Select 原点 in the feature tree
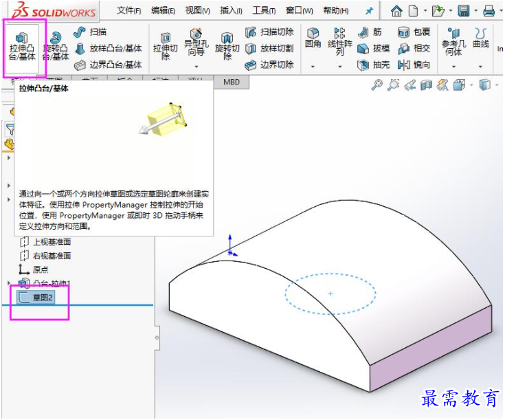Viewport: 505px width, 420px height. click(x=34, y=269)
